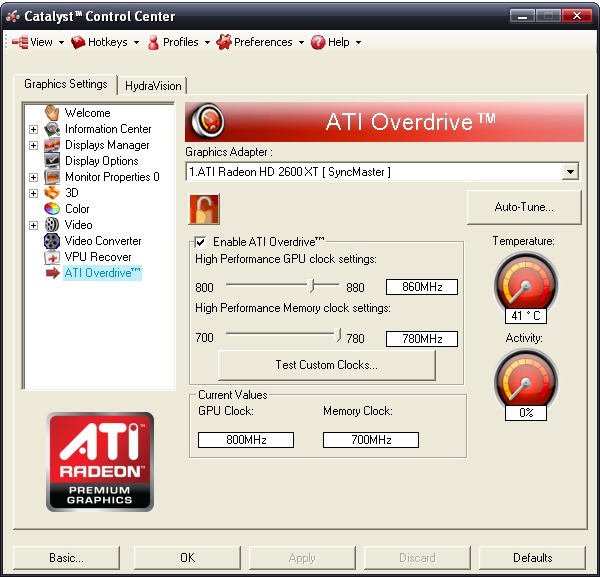Select Display Options in the tree
This screenshot has height=577, width=600.
point(101,161)
